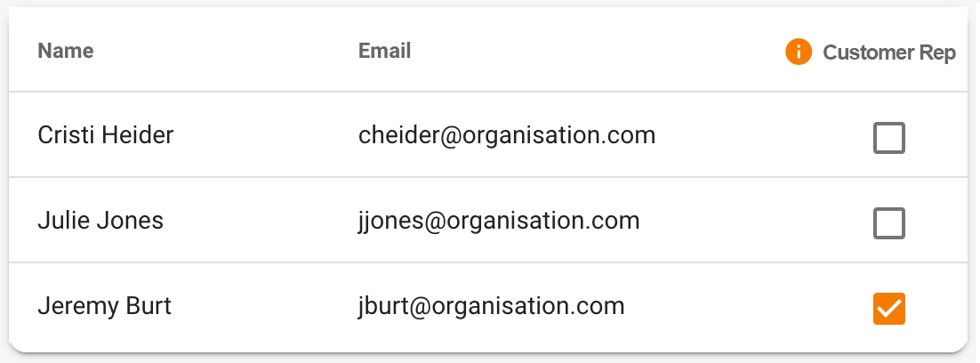Toggle the orange checked box with white checkmark

coord(888,309)
